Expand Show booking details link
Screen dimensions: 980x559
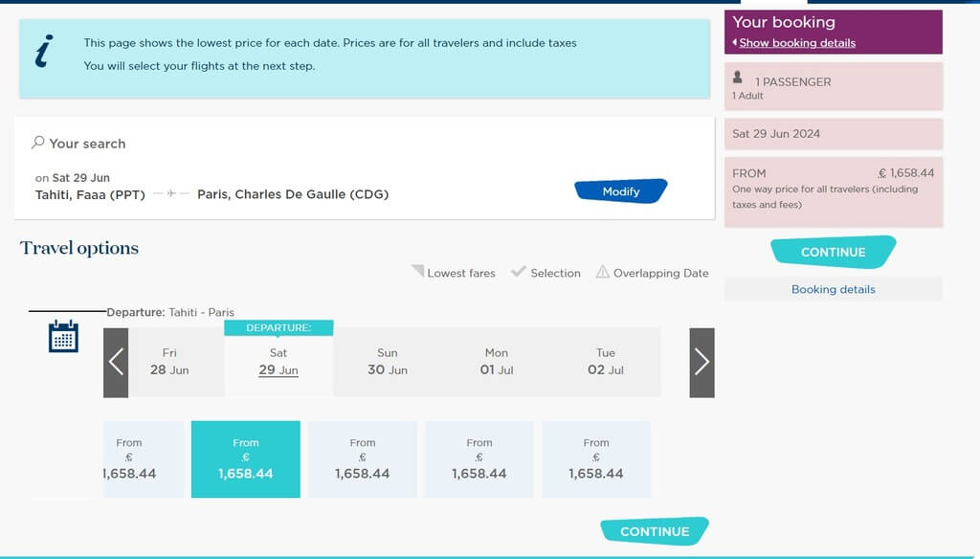click(797, 43)
